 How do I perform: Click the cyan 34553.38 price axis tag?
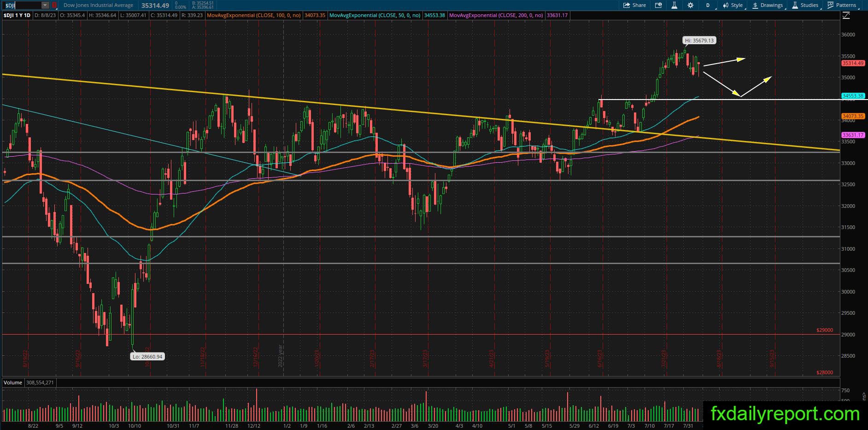[852, 96]
